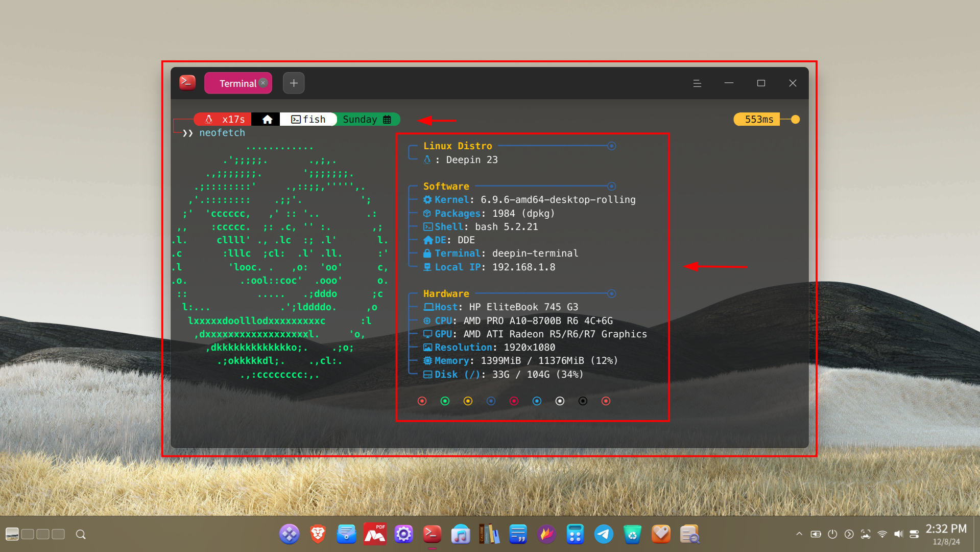
Task: Open the Wi-Fi network tray menu
Action: tap(882, 534)
